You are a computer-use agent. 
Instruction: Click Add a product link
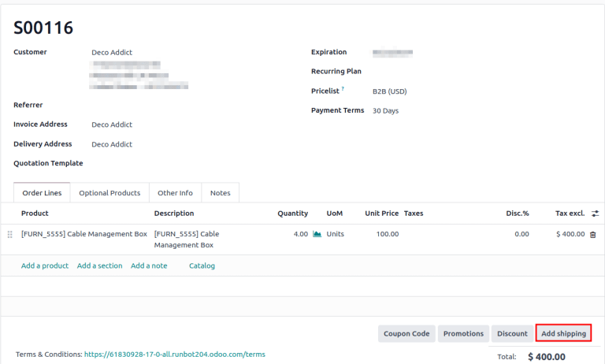click(x=45, y=266)
